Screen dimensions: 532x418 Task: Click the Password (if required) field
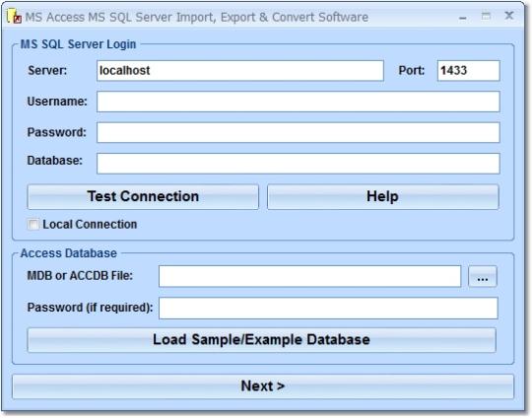[x=328, y=309]
